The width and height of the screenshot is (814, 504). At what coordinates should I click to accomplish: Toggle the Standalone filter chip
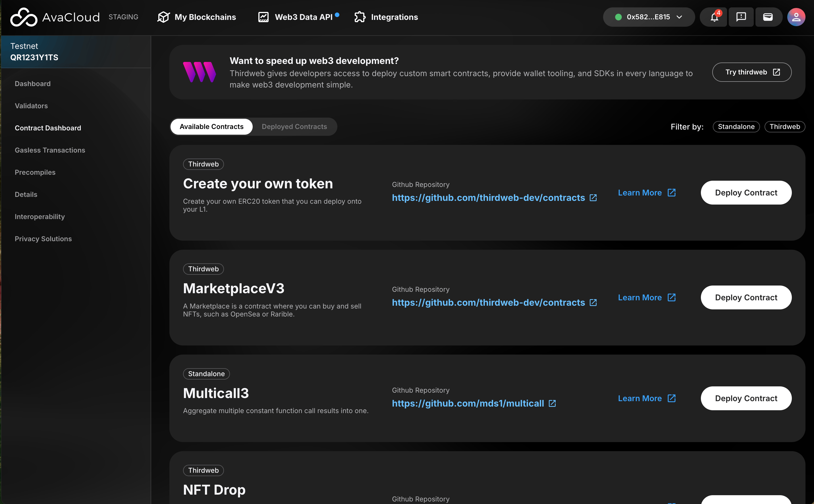tap(736, 127)
